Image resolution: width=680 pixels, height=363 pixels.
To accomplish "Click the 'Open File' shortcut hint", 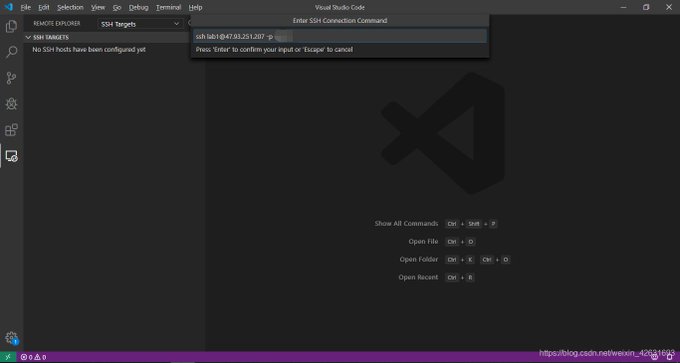I will [x=423, y=242].
